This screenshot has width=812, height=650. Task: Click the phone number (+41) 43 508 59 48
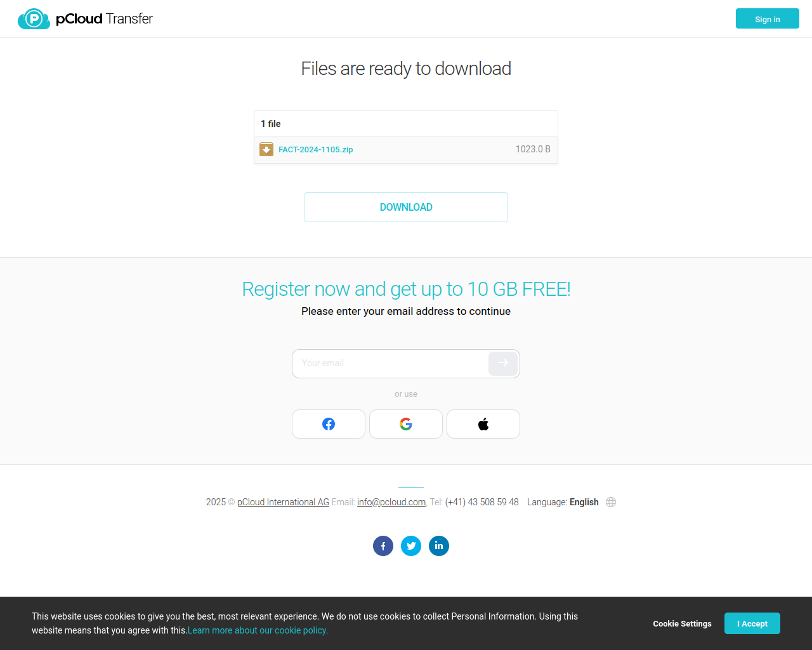point(482,502)
